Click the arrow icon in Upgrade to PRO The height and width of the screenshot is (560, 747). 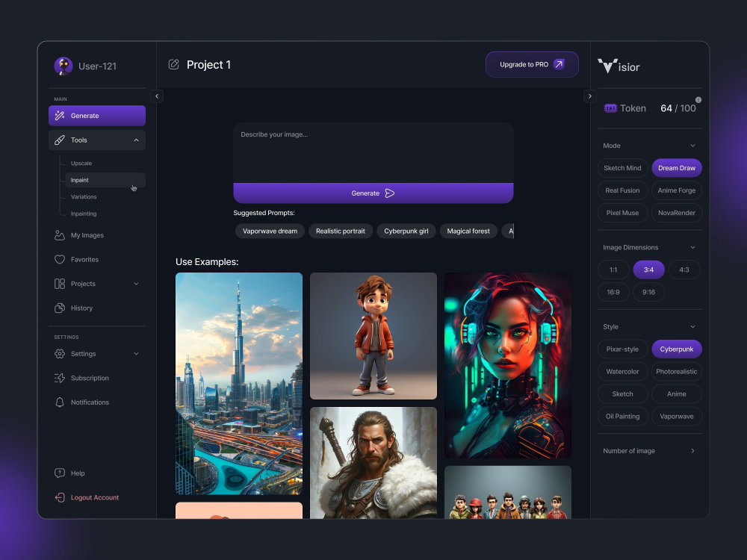pyautogui.click(x=560, y=64)
